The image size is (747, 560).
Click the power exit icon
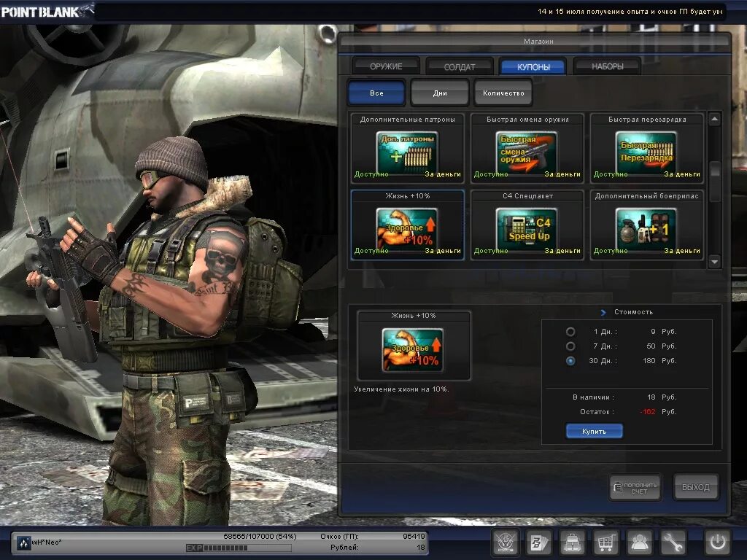[x=718, y=542]
